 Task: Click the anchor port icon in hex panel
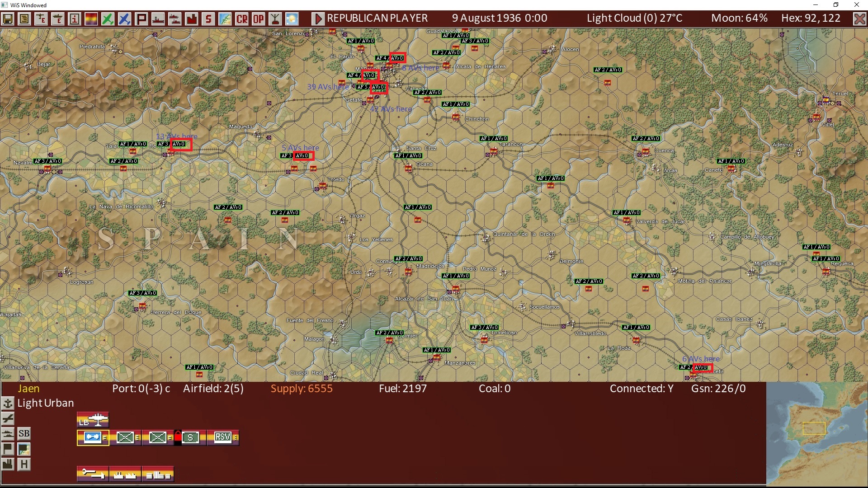pyautogui.click(x=8, y=403)
